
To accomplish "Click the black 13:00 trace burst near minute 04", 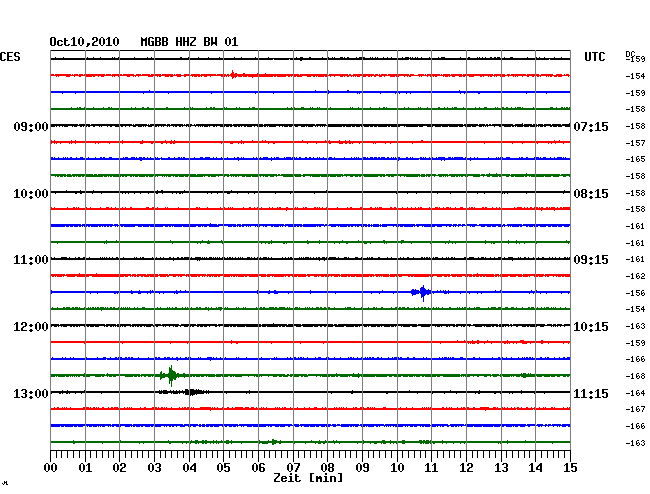I will tap(194, 392).
